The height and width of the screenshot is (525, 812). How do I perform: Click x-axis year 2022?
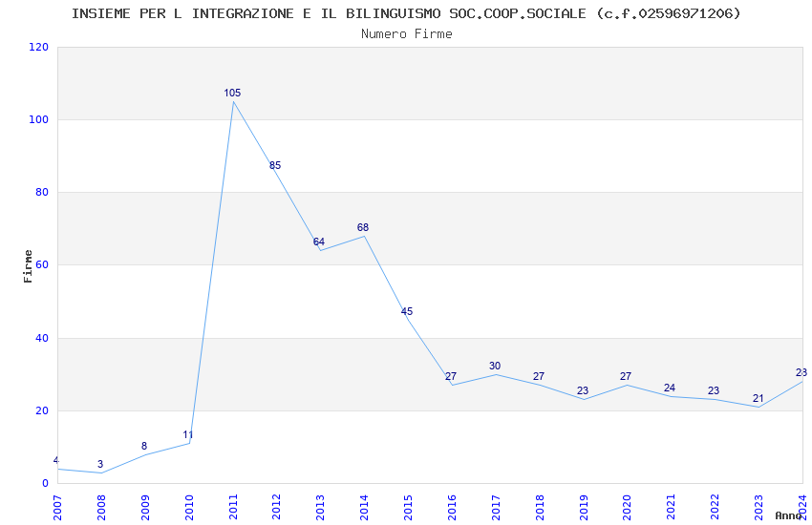(x=715, y=508)
